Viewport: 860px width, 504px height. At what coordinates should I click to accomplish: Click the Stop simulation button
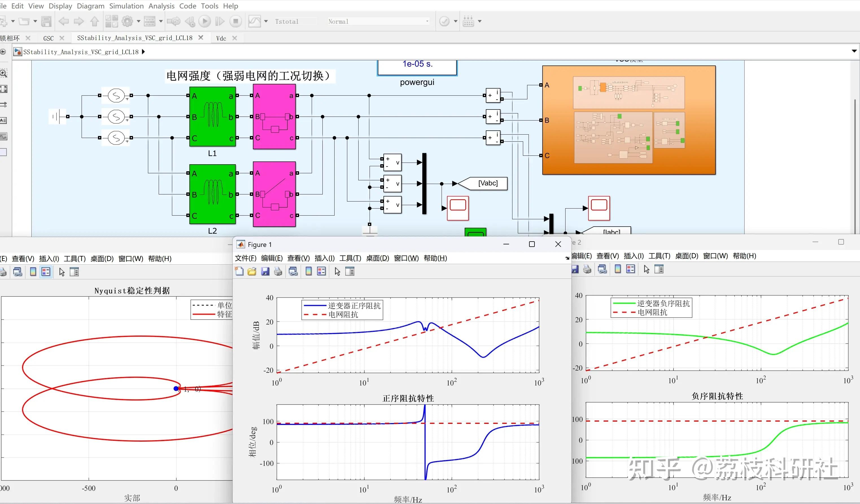pos(235,21)
